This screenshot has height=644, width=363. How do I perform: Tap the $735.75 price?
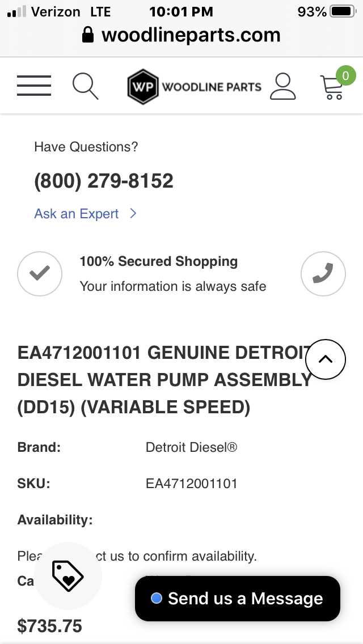tap(50, 626)
